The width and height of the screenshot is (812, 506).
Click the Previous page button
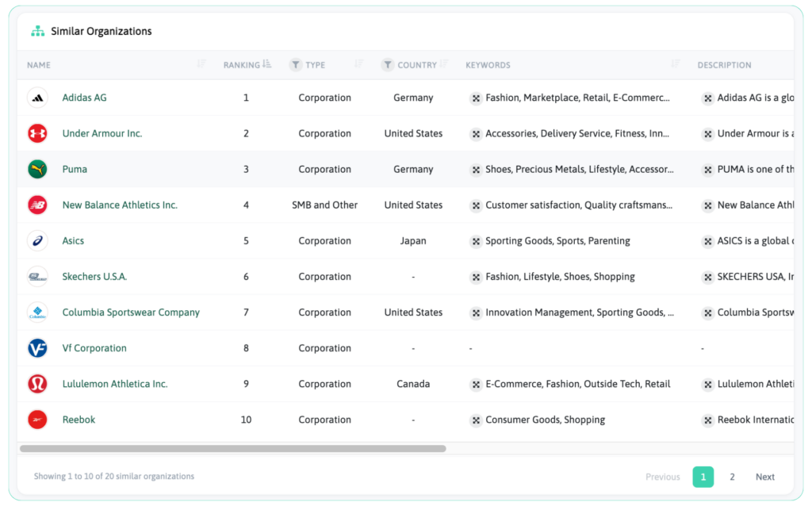(x=662, y=477)
